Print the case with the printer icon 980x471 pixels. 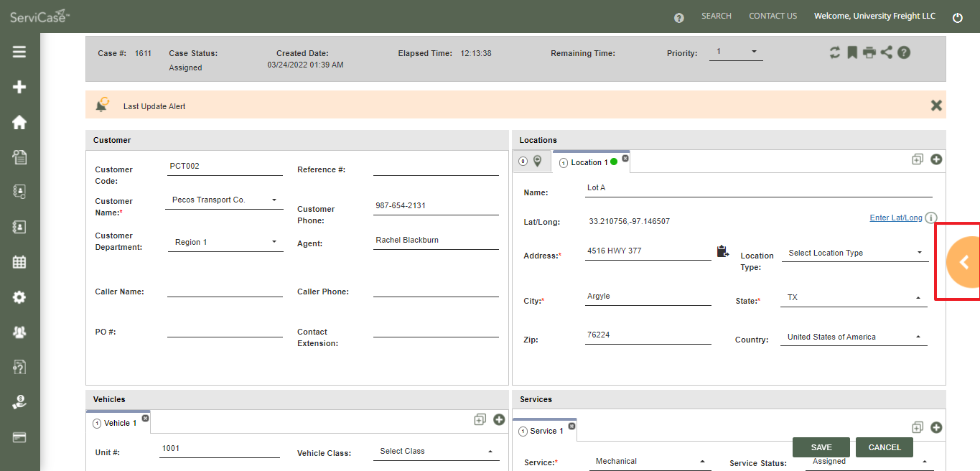(869, 52)
